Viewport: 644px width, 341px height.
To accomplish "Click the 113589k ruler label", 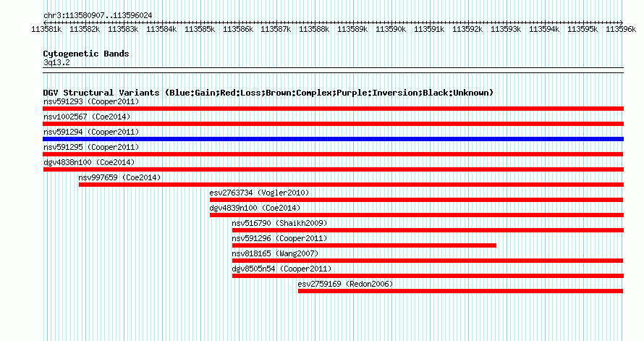I will (x=352, y=29).
